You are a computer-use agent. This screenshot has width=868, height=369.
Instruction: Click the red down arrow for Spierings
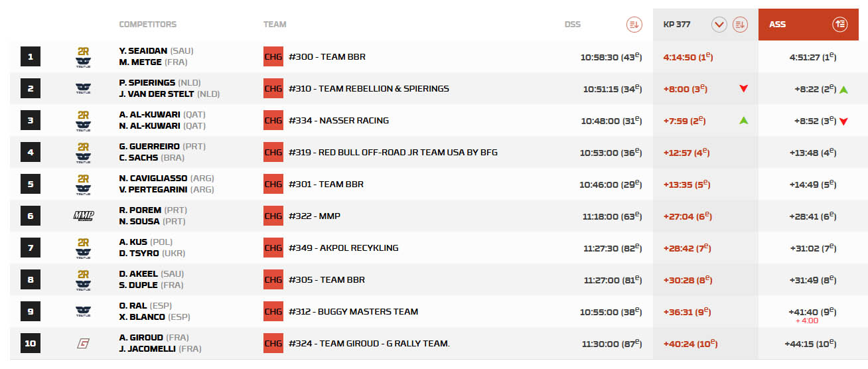coord(744,89)
